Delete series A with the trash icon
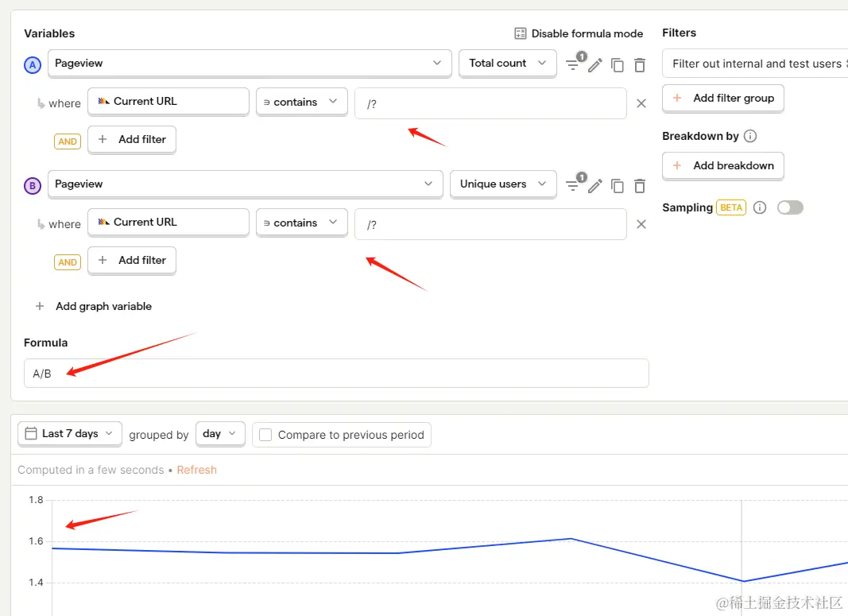 pyautogui.click(x=640, y=64)
